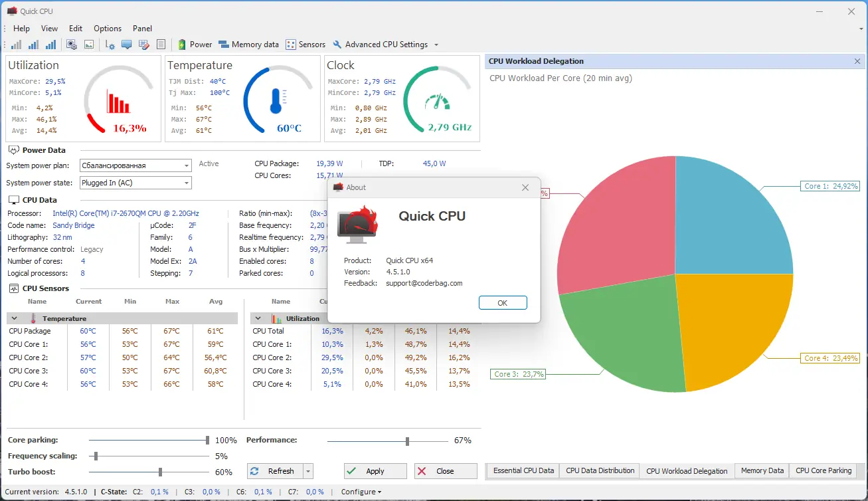Click the Power Data section icon
The image size is (868, 501).
13,150
